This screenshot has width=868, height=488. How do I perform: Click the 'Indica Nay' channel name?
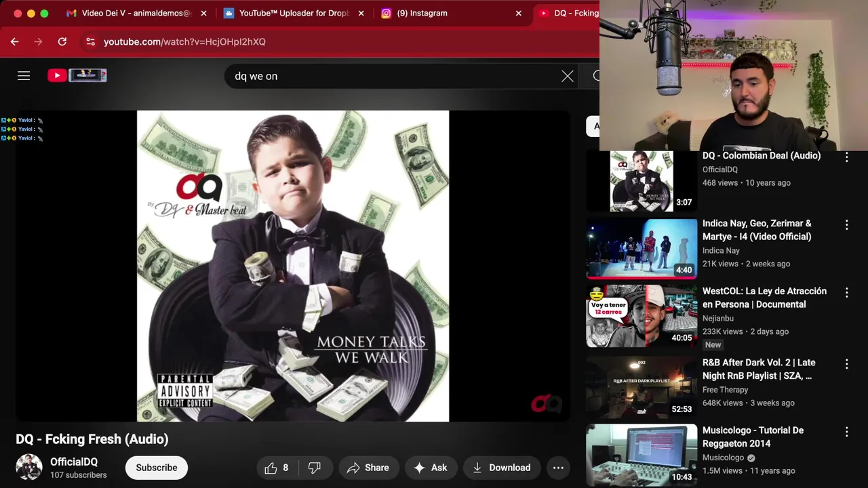click(721, 251)
